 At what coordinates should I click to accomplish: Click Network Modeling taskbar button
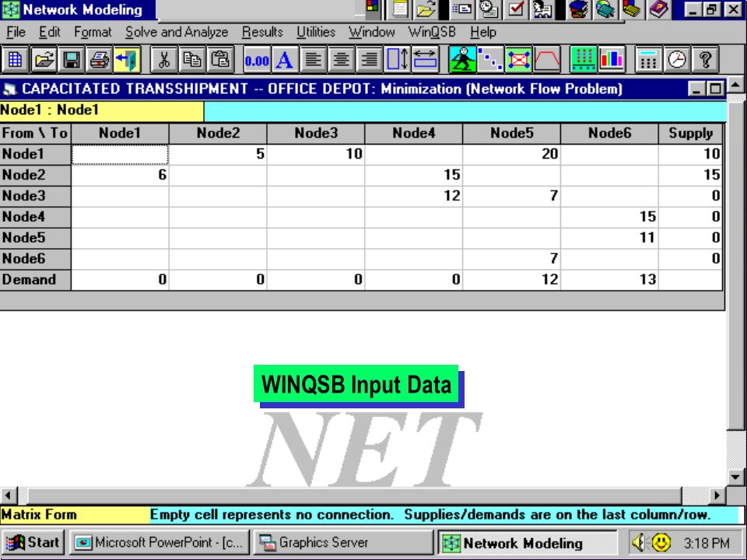pos(528,542)
